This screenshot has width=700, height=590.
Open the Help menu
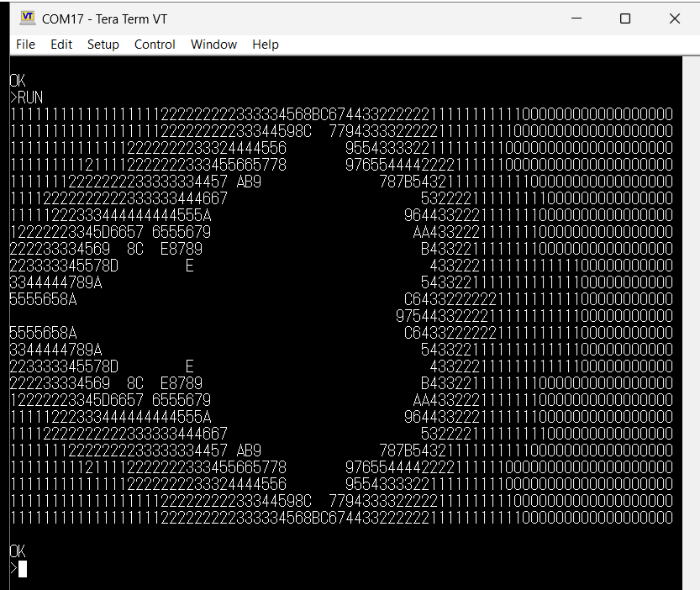[266, 45]
